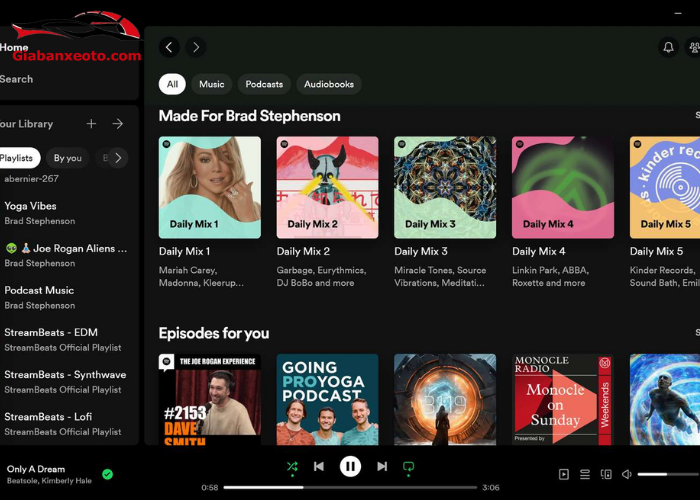Screen dimensions: 700x500
Task: Open the Joe Rogan Experience #2153 episode
Action: point(210,400)
